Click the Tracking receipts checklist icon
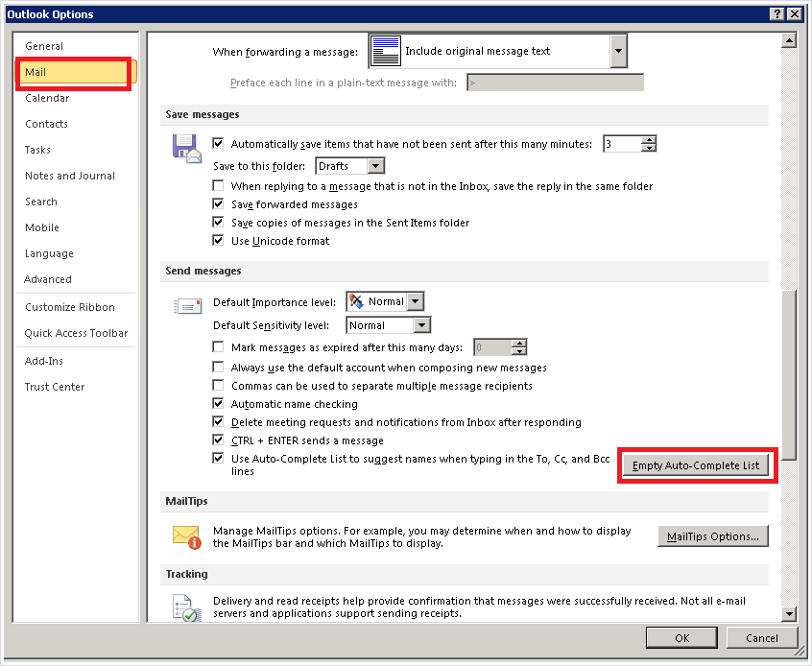The height and width of the screenshot is (666, 812). point(187,608)
